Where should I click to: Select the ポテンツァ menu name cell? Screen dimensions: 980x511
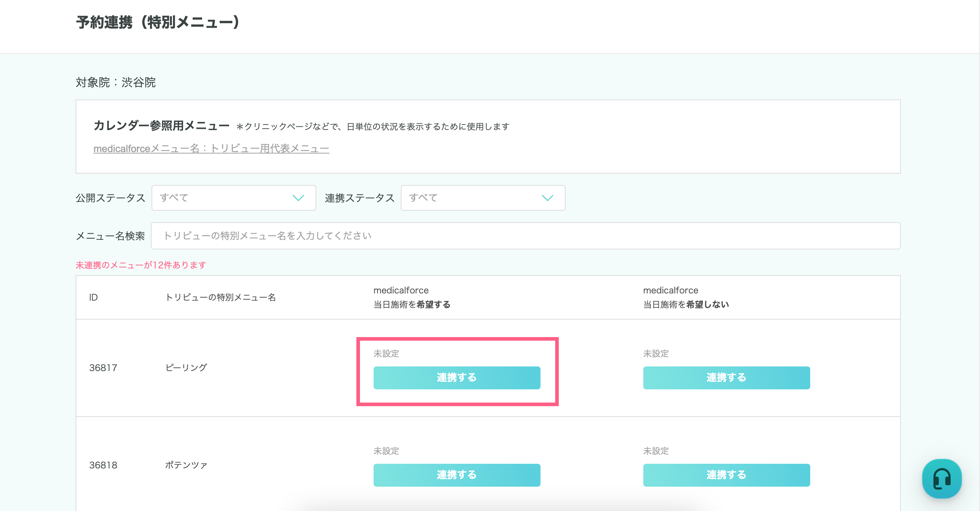click(x=186, y=465)
